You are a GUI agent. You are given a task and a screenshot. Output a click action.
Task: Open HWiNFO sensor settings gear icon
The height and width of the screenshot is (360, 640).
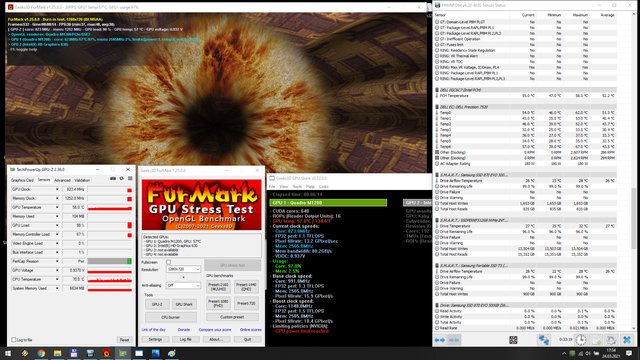coord(611,340)
